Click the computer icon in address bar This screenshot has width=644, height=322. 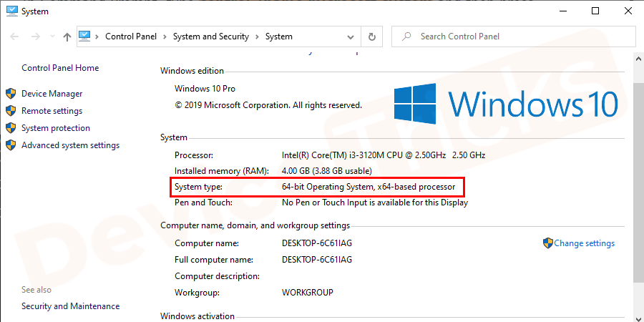85,36
